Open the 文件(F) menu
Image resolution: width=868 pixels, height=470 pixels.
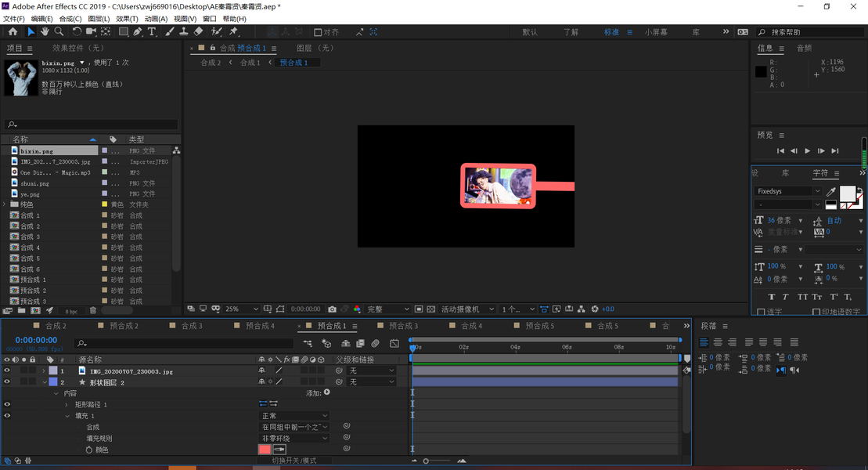pyautogui.click(x=14, y=19)
